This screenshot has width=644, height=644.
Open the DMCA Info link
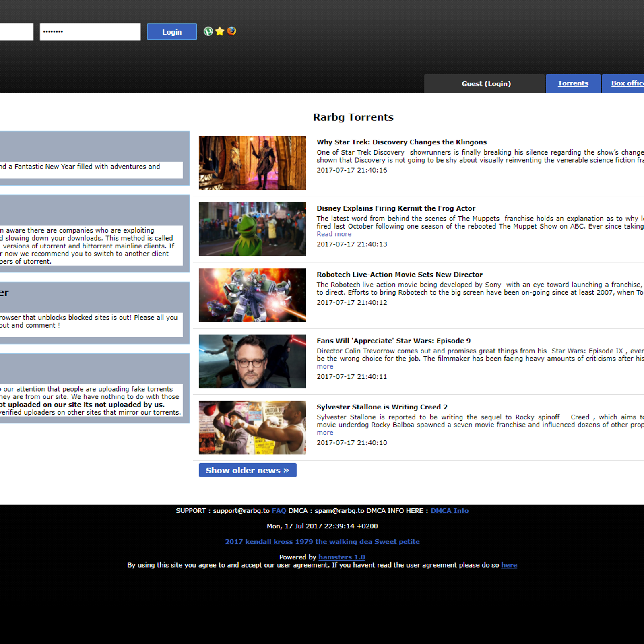[450, 511]
